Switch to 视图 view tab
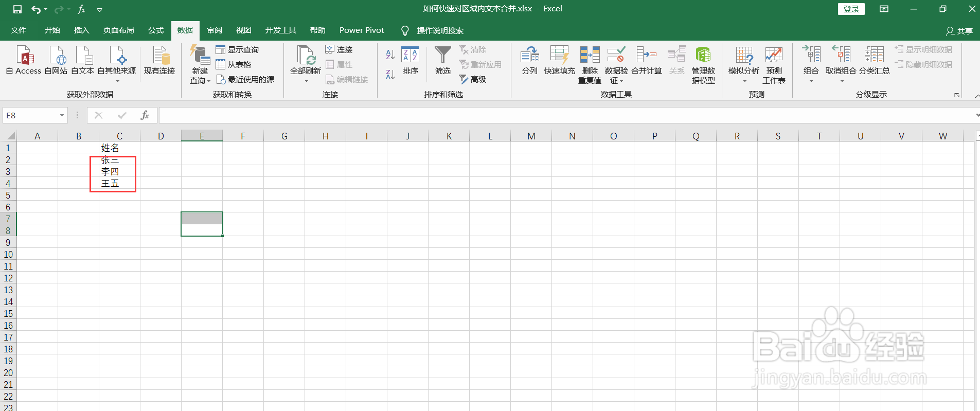Screen dimensions: 980x411 (x=244, y=30)
